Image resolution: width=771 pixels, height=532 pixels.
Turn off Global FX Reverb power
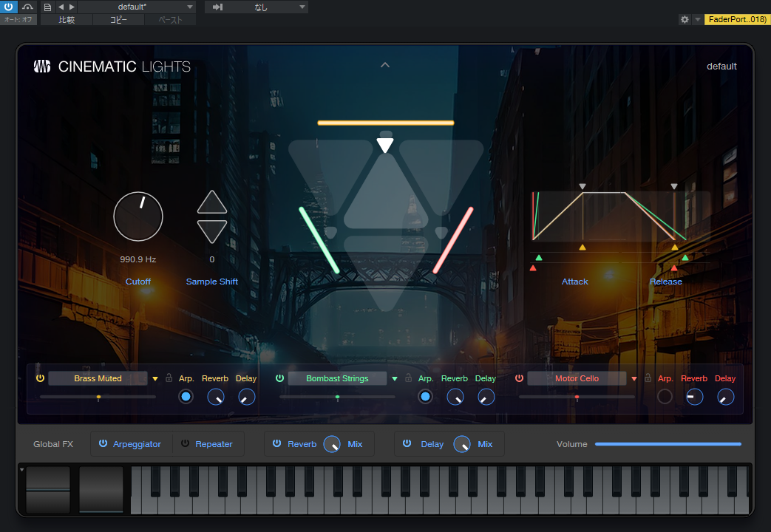pyautogui.click(x=276, y=444)
